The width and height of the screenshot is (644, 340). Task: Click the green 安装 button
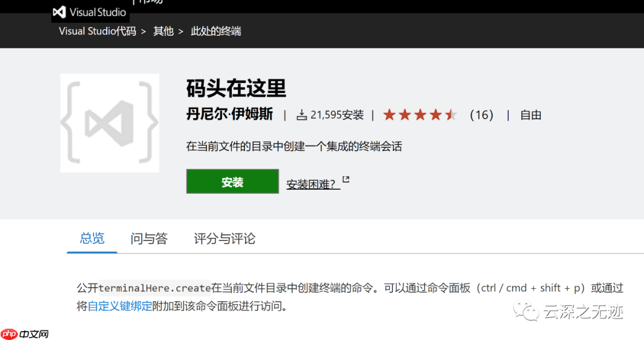point(233,181)
